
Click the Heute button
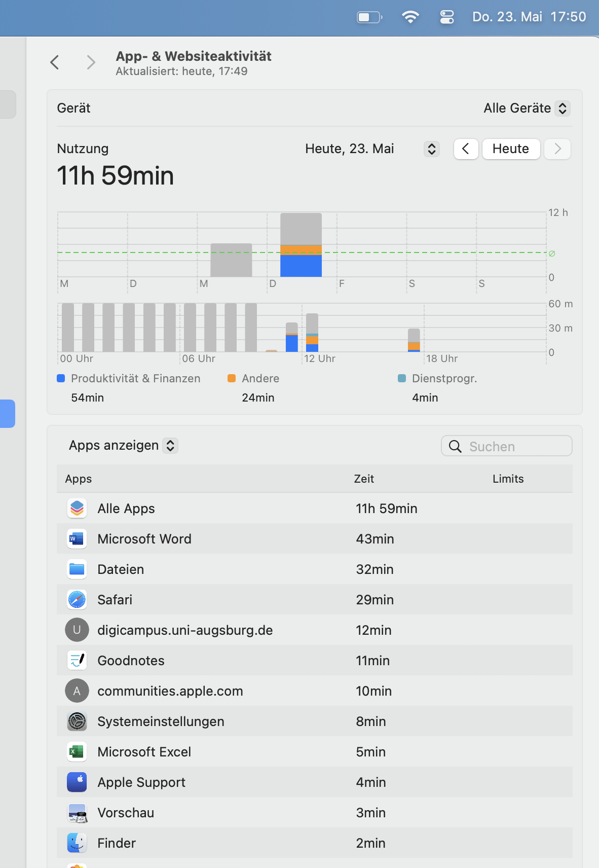click(511, 149)
